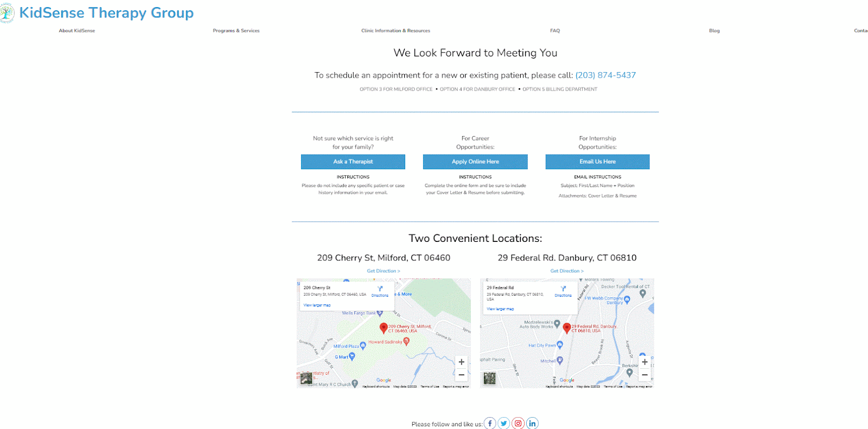The image size is (868, 429).
Task: Go to the FAQ page
Action: coord(555,31)
